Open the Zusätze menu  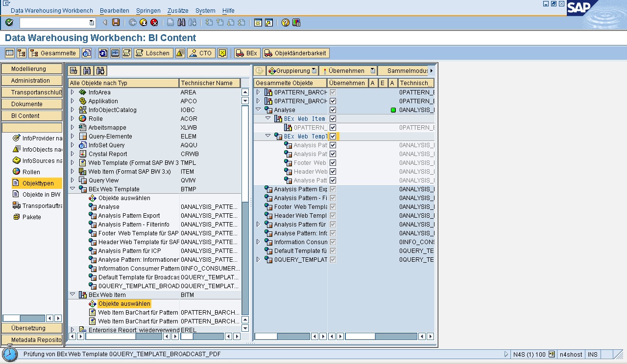[x=177, y=10]
